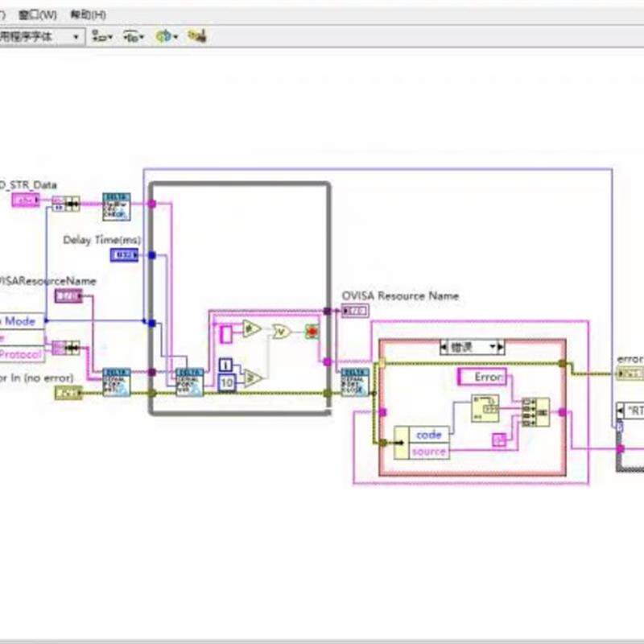Open the application font dropdown
Screen dimensions: 644x644
pyautogui.click(x=41, y=37)
